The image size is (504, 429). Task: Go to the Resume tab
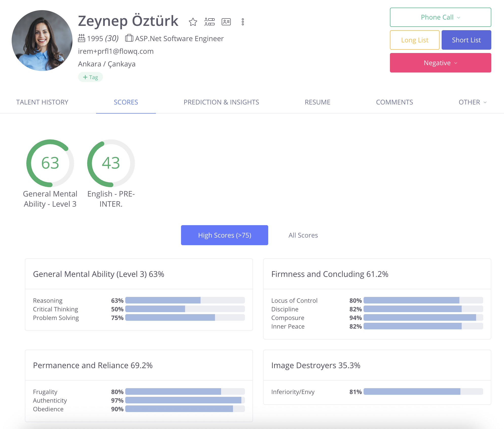[317, 102]
